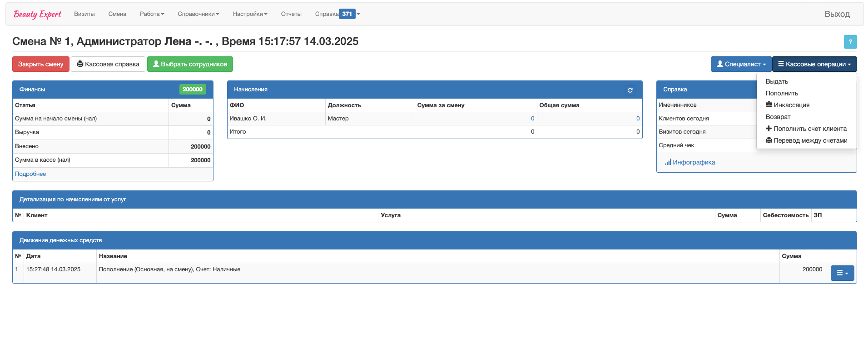
Task: Click Выбрать сотрудников green button
Action: [190, 64]
